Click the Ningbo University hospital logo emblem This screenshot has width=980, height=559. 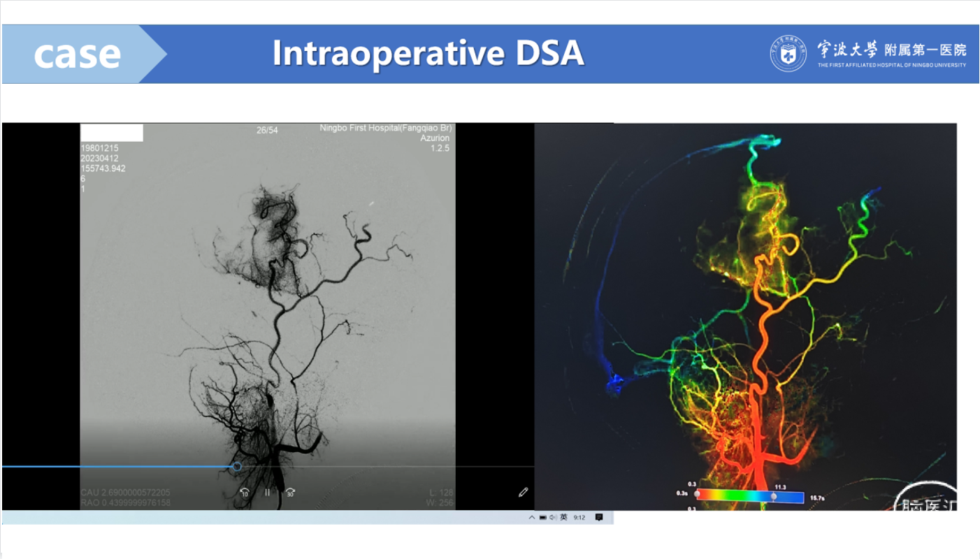tap(788, 54)
